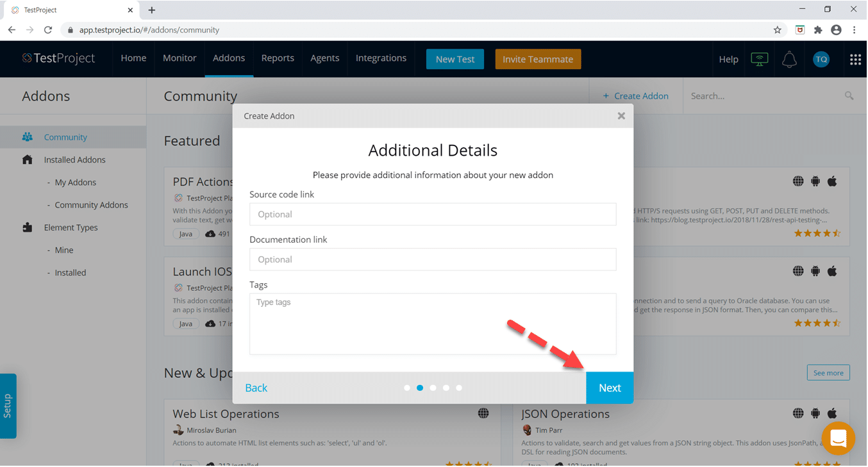Open the agent monitor status icon

click(760, 59)
